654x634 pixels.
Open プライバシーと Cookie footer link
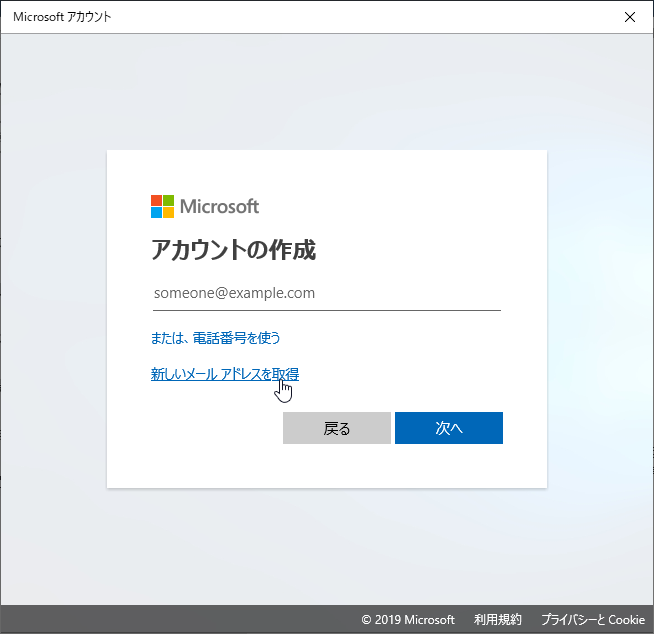coord(593,619)
